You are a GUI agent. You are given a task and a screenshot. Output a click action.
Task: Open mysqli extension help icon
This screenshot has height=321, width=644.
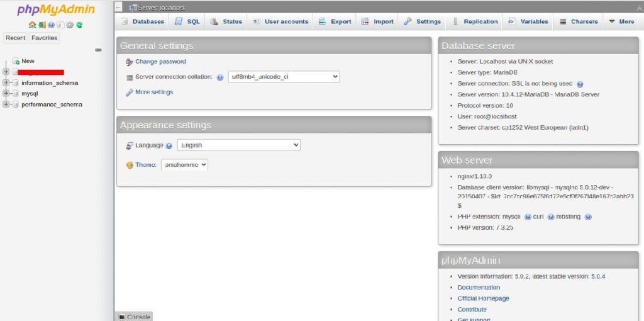click(528, 217)
